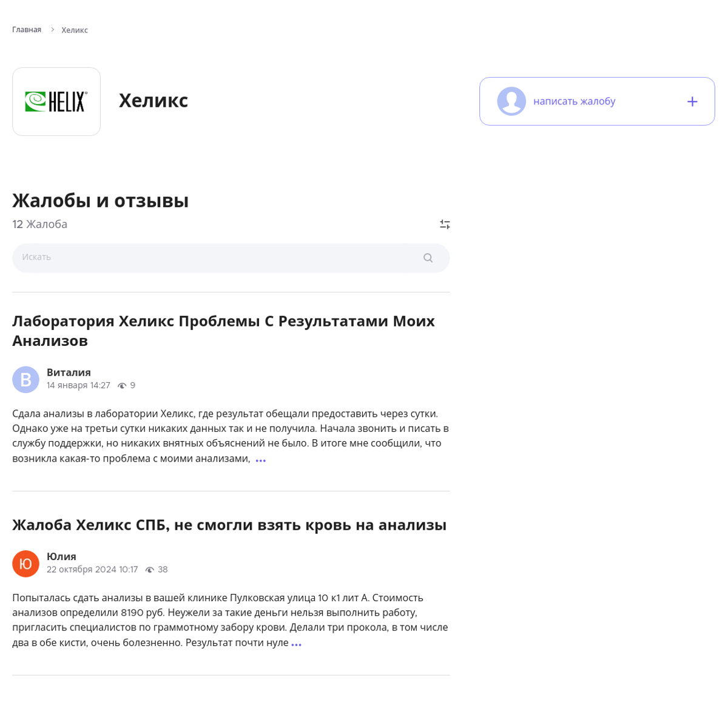The image size is (728, 728).
Task: Click the написать жалобу button
Action: click(597, 101)
